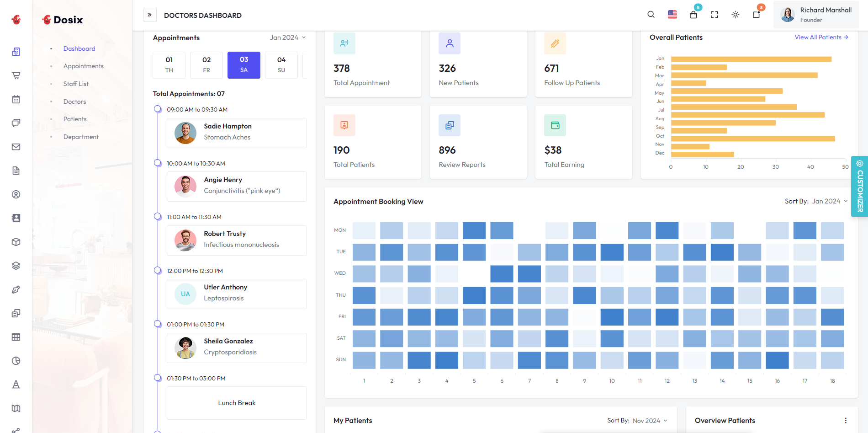This screenshot has height=433, width=868.
Task: Click the Lunch Break card
Action: pyautogui.click(x=237, y=403)
